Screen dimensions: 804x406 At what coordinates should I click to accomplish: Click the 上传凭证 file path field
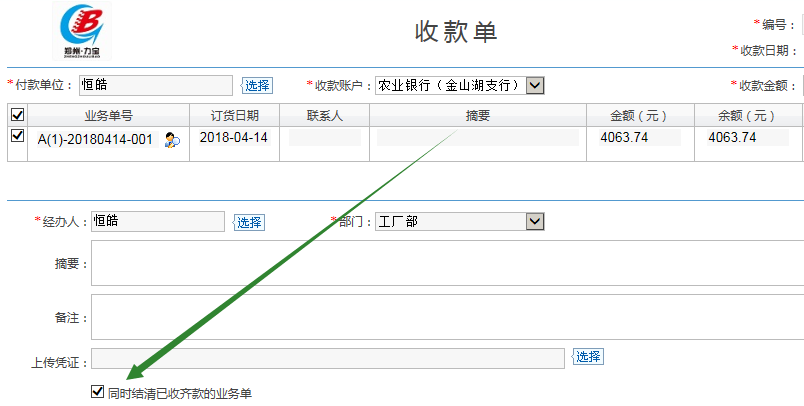click(328, 358)
